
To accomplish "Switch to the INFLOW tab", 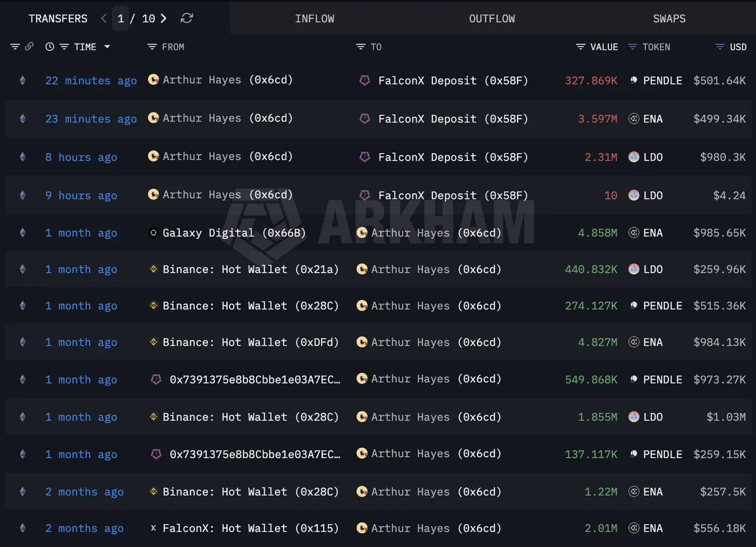I will 315,18.
